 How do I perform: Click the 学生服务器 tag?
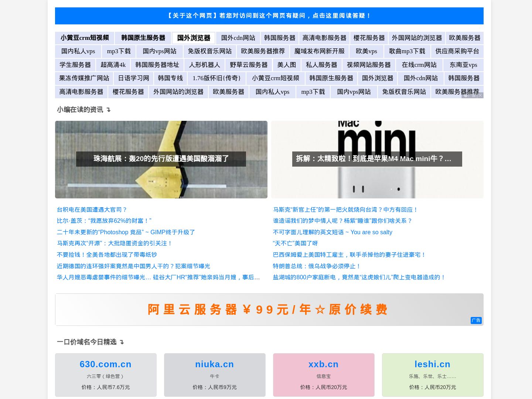75,65
